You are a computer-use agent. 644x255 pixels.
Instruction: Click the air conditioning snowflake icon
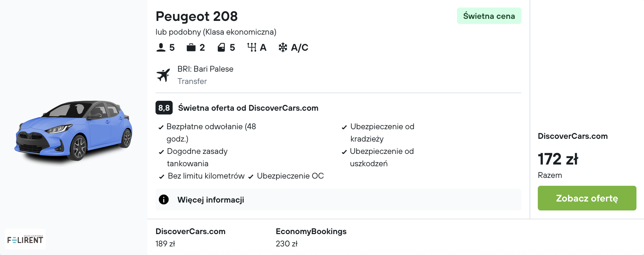[283, 47]
